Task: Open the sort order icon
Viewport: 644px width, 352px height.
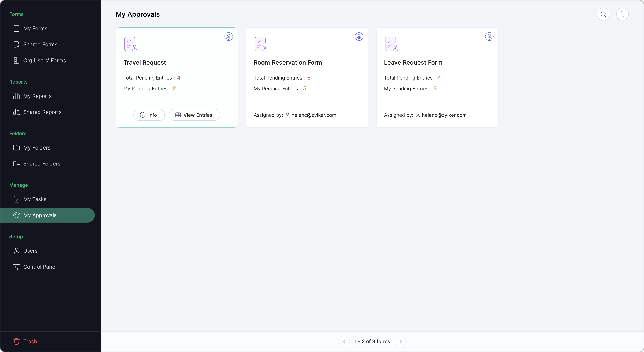Action: [x=622, y=14]
